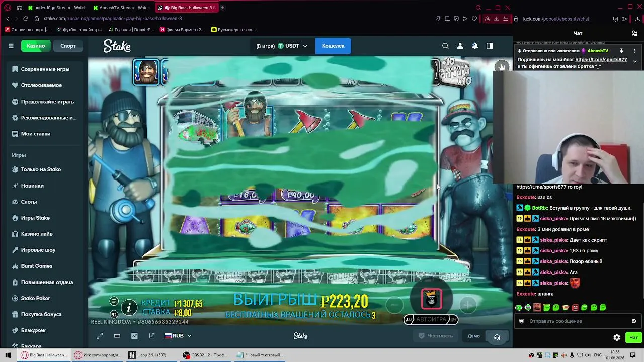The image size is (644, 362).
Task: Open a new browser tab
Action: coord(223,8)
